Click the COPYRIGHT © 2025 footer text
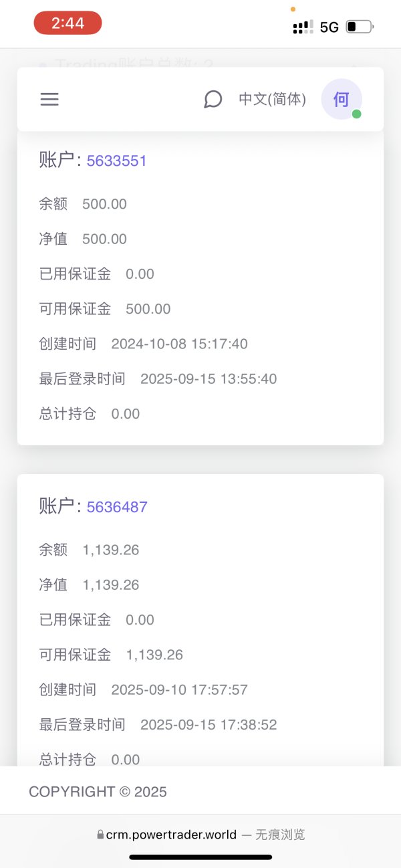 pos(98,792)
